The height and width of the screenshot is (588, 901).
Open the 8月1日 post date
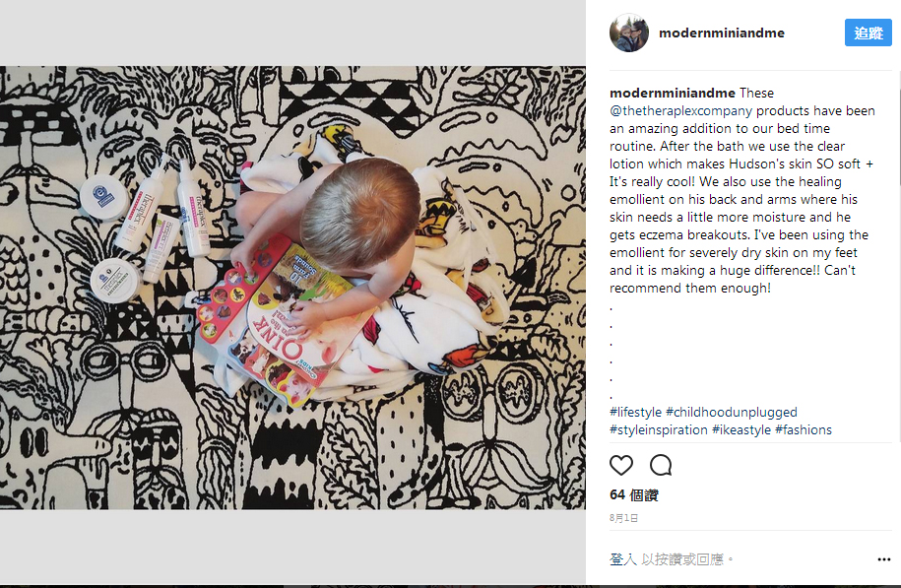pos(623,518)
